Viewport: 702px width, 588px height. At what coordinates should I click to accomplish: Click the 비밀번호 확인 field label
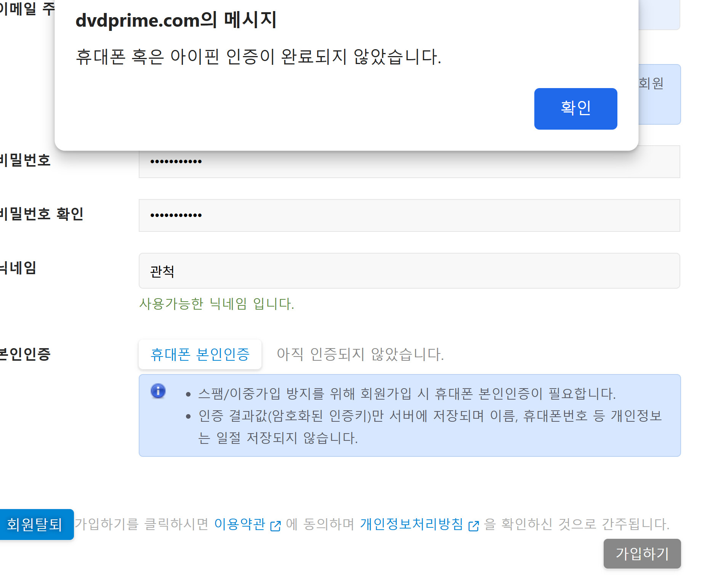point(41,214)
